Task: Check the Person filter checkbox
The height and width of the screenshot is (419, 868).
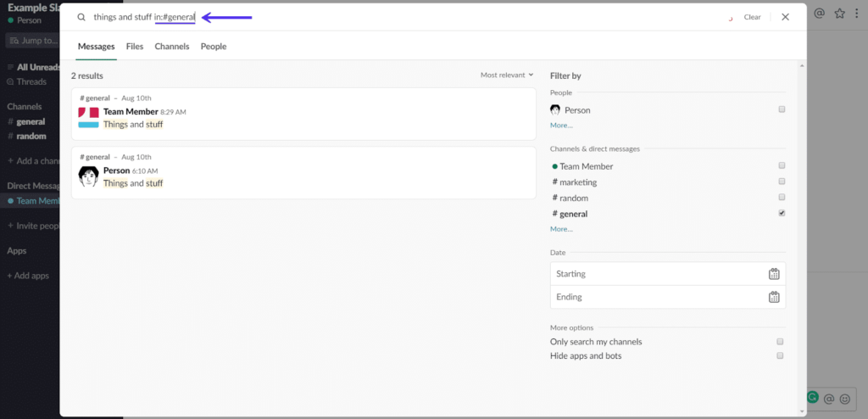Action: pos(782,109)
